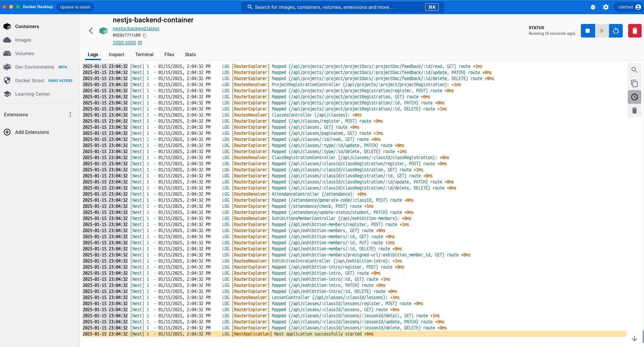Jump to the bottom of the logs

click(x=635, y=339)
